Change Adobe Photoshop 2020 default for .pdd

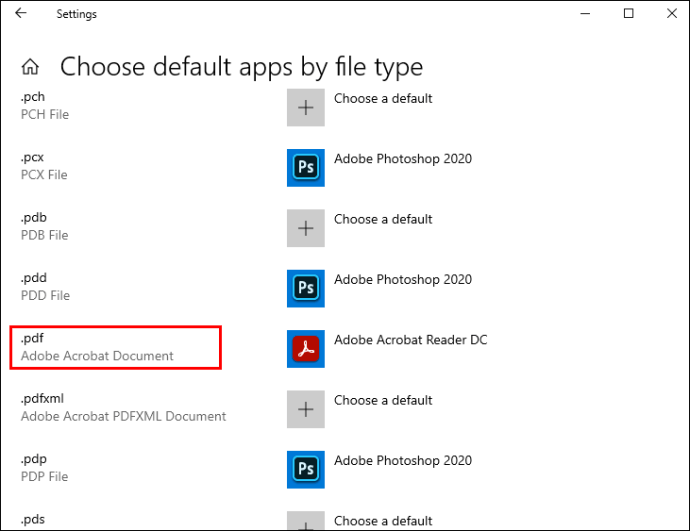click(403, 279)
